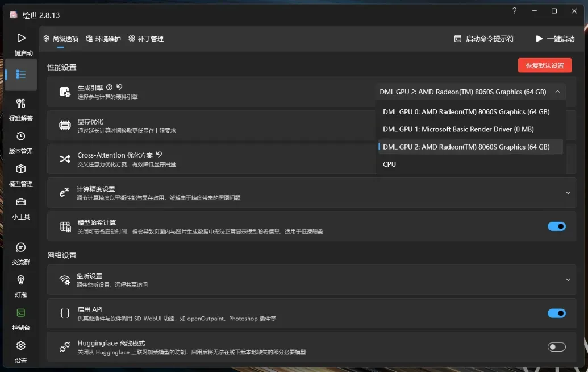Screen dimensions: 588x372
Task: Disable the 模型哈希计算 toggle
Action: tap(556, 226)
